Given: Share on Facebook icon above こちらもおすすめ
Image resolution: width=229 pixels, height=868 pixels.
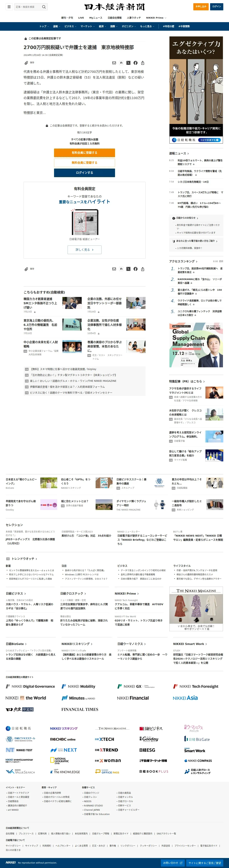Looking at the screenshot, I should tap(135, 269).
